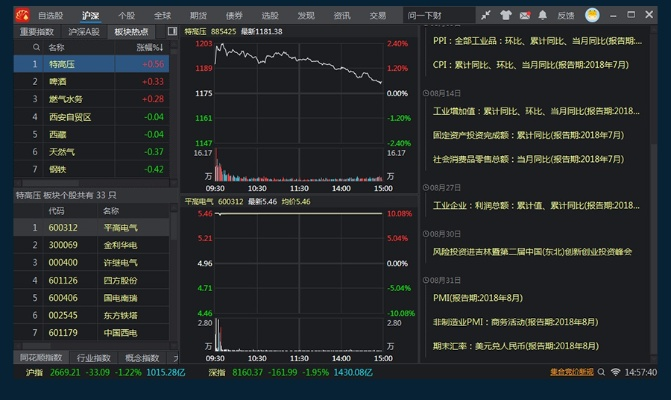The image size is (671, 400).
Task: Select the 西安自贸区 sector row
Action: click(92, 117)
